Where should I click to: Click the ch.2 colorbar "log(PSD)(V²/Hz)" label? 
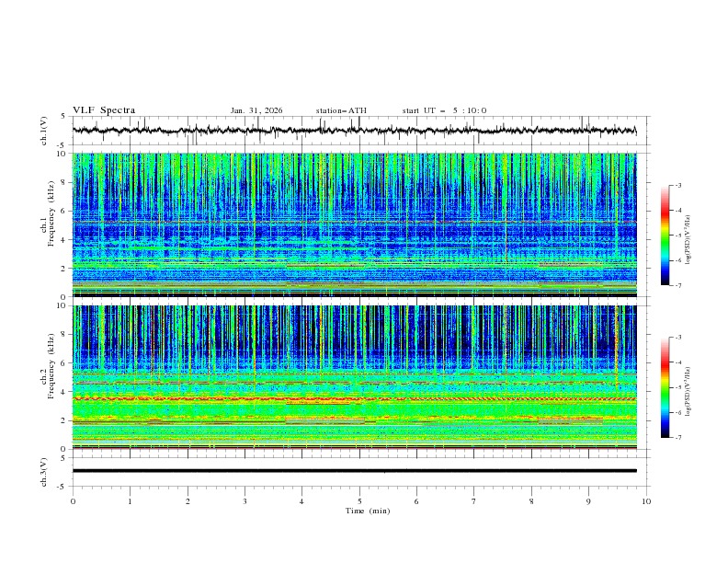pyautogui.click(x=689, y=392)
